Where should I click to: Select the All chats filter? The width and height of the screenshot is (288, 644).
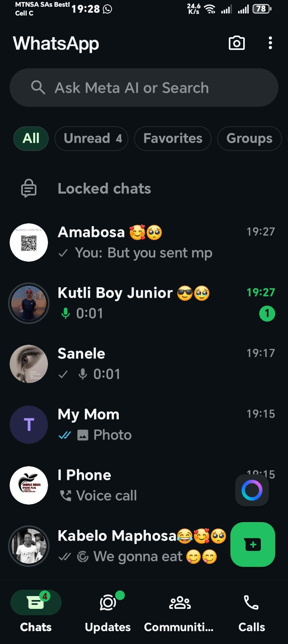click(x=31, y=138)
